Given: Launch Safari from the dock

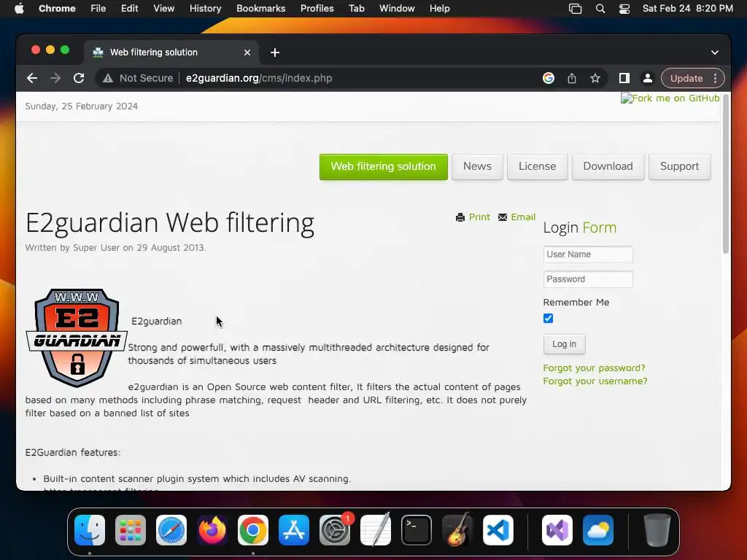Looking at the screenshot, I should [x=171, y=530].
